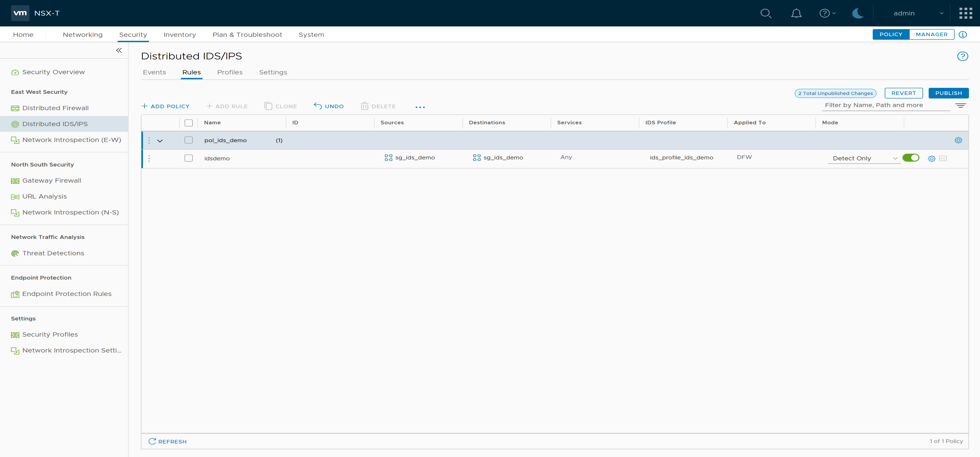Image resolution: width=980 pixels, height=457 pixels.
Task: Click the sg_ids_demo destination group
Action: pyautogui.click(x=498, y=158)
